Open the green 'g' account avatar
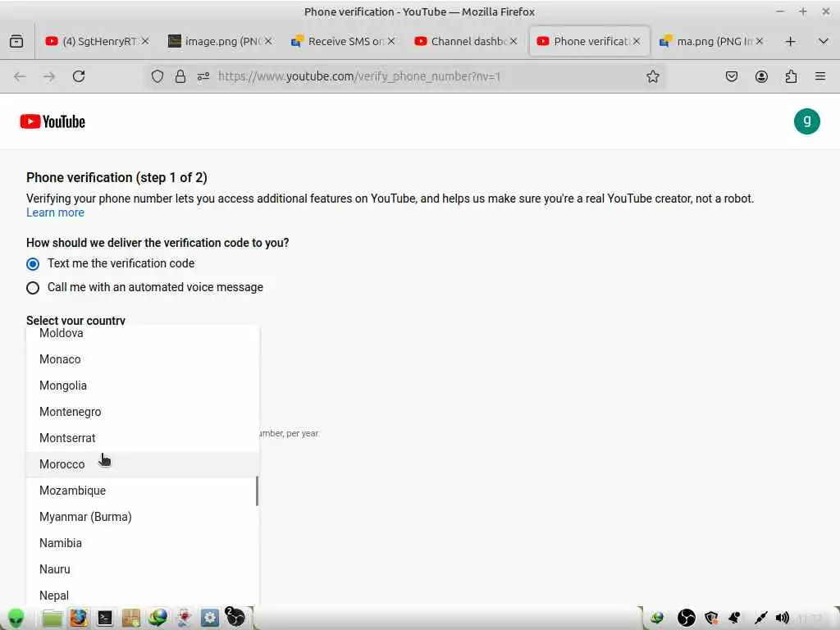Screen dimensions: 840x630 pyautogui.click(x=806, y=121)
